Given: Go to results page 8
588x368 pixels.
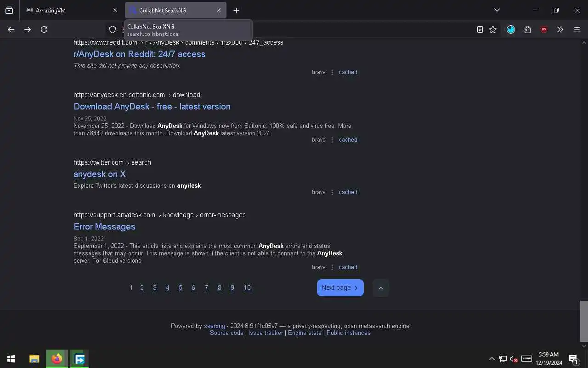Looking at the screenshot, I should pyautogui.click(x=220, y=288).
